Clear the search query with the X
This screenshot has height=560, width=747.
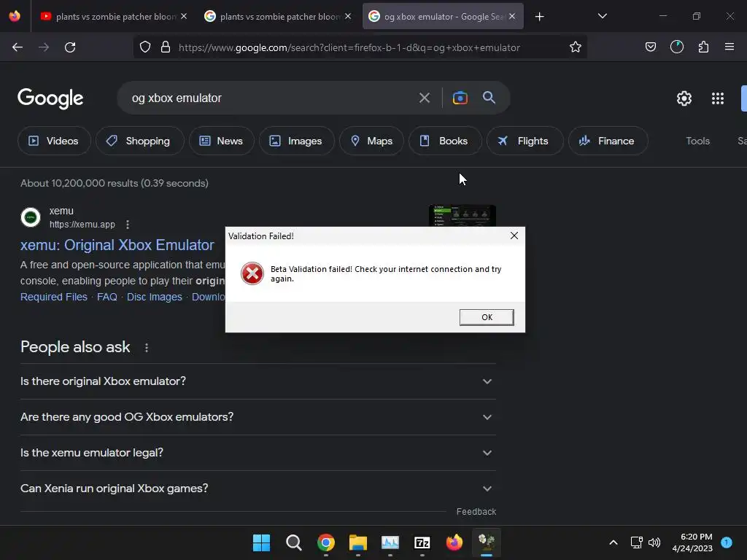[424, 98]
